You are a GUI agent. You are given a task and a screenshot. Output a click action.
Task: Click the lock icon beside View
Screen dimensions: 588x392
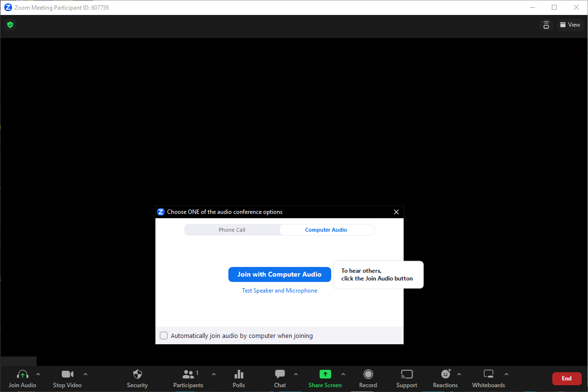click(546, 25)
